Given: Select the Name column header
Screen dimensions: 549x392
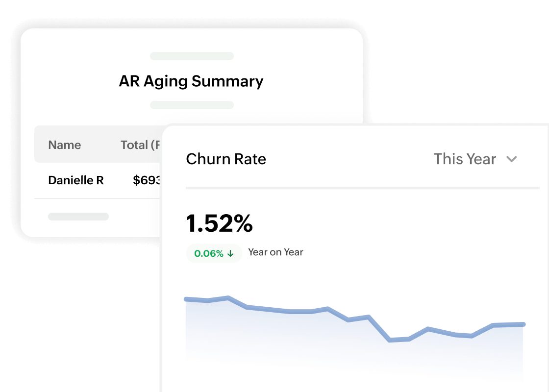Looking at the screenshot, I should point(64,145).
